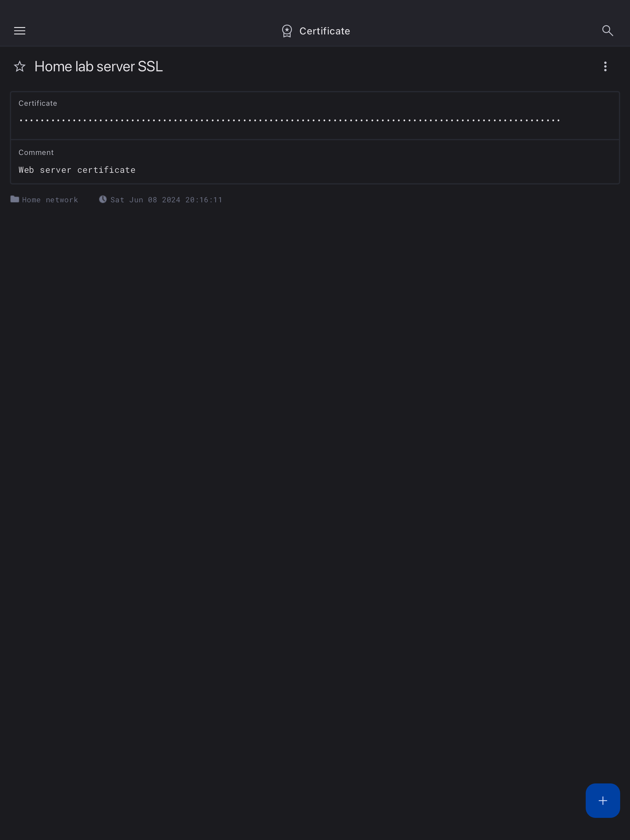Toggle the favorite star for Home lab server SSL
This screenshot has height=840, width=630.
click(20, 66)
